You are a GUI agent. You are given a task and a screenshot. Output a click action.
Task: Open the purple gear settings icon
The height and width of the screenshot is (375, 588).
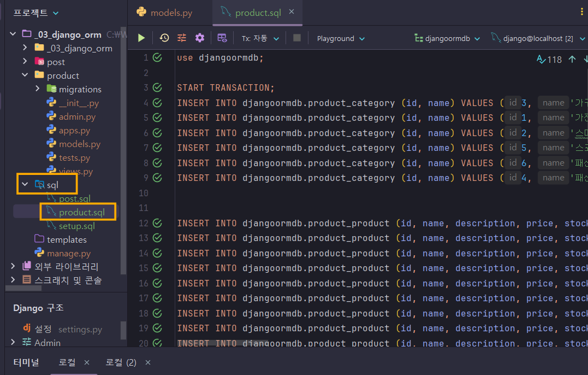coord(200,38)
